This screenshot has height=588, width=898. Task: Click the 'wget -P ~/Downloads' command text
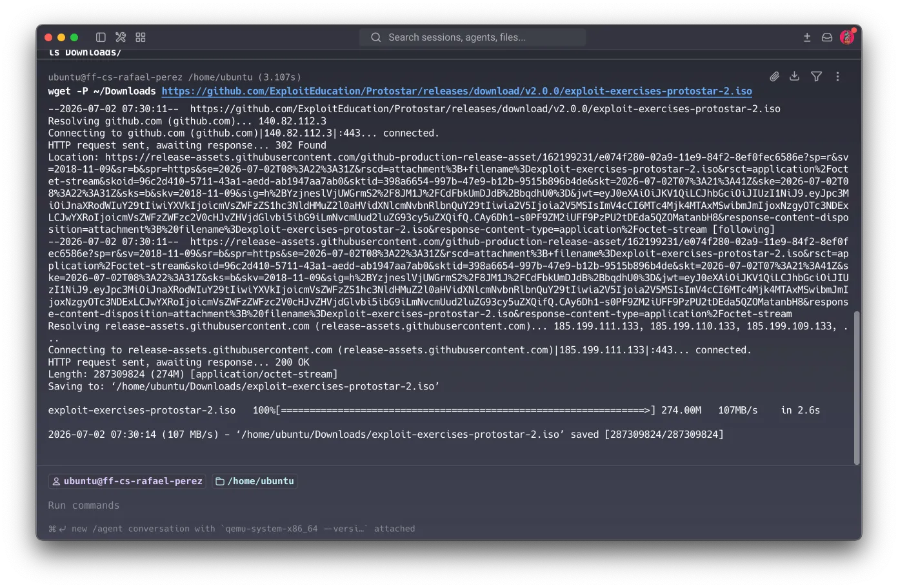click(102, 92)
